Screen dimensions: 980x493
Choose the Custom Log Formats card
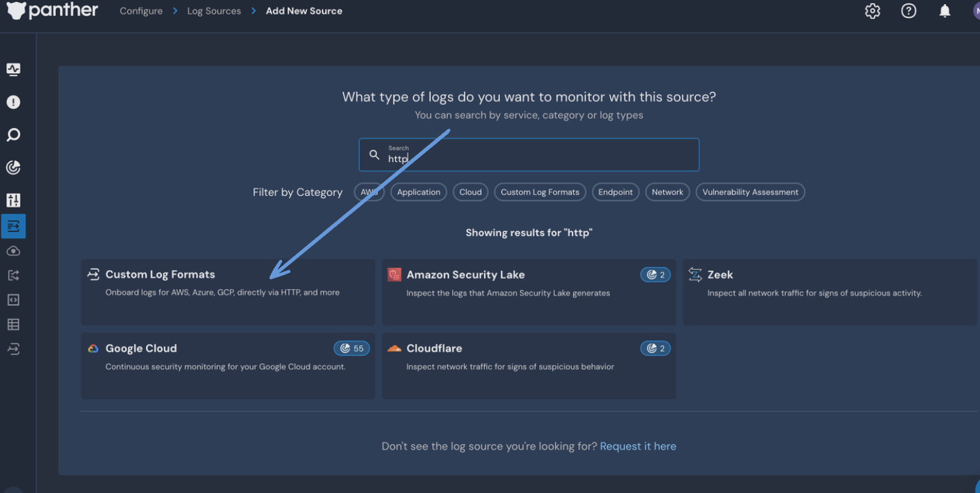click(227, 292)
